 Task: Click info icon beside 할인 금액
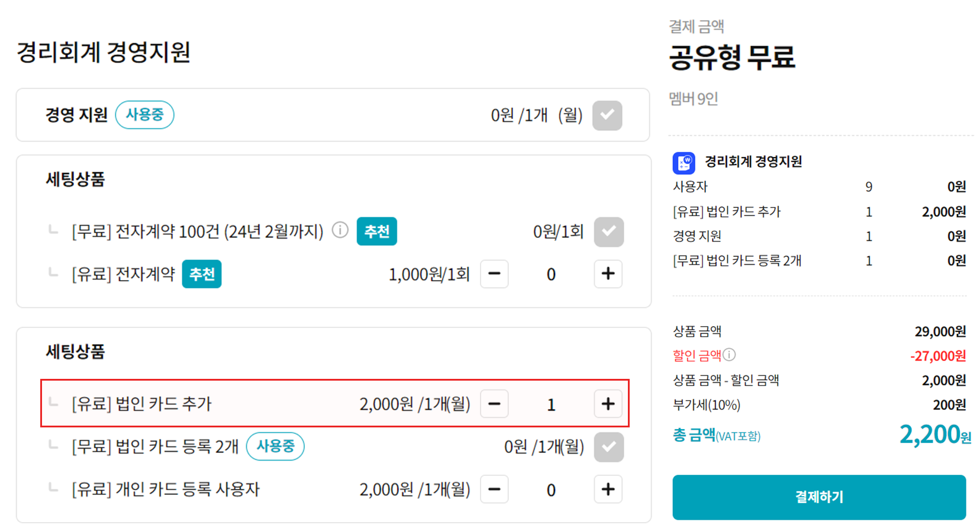click(729, 355)
